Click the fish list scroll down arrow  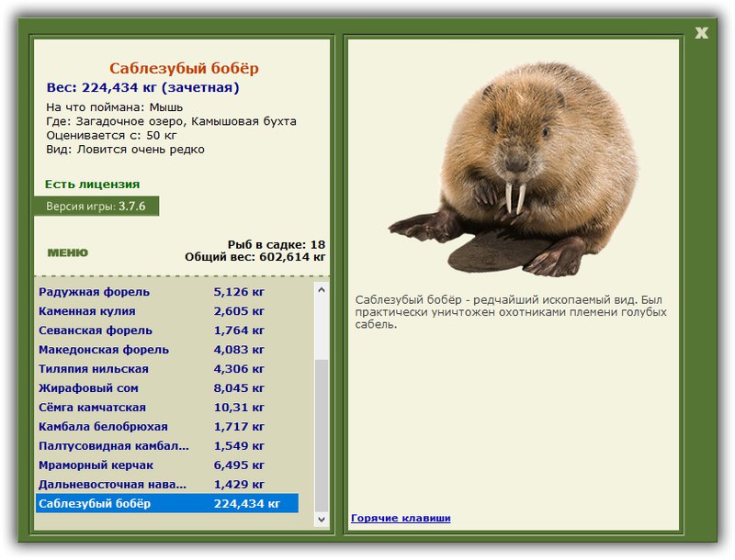pos(321,519)
